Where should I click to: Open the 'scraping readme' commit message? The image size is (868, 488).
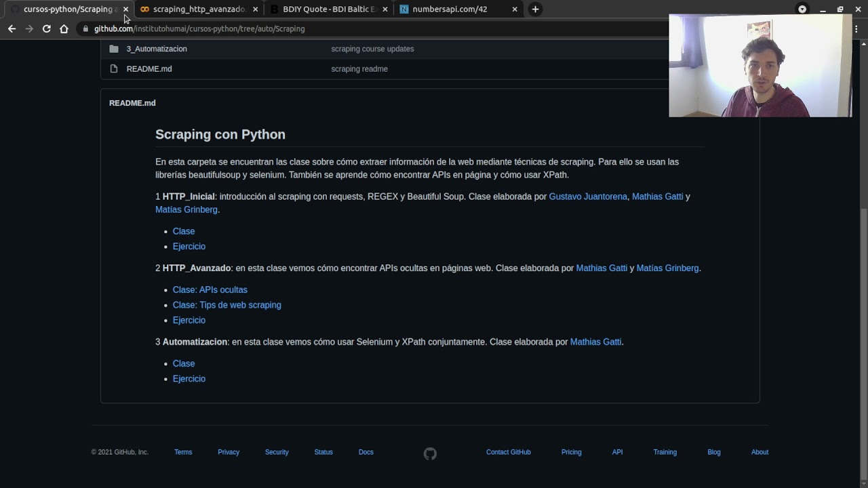pyautogui.click(x=359, y=68)
